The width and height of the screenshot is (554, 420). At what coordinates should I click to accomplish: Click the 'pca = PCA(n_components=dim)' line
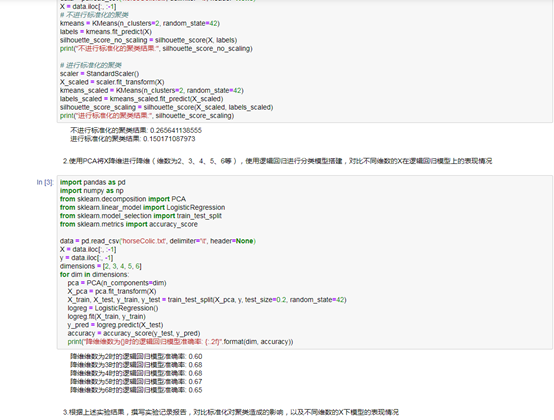pyautogui.click(x=117, y=283)
